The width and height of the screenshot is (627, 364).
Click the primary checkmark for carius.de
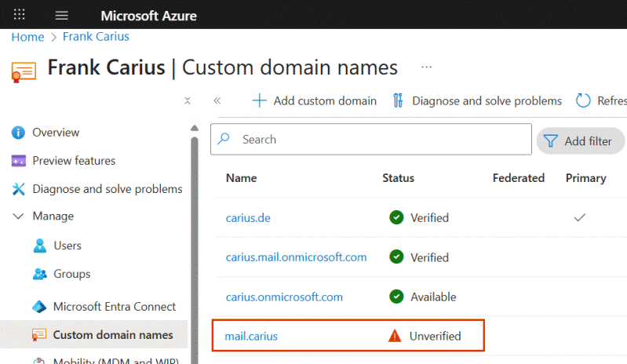(580, 217)
